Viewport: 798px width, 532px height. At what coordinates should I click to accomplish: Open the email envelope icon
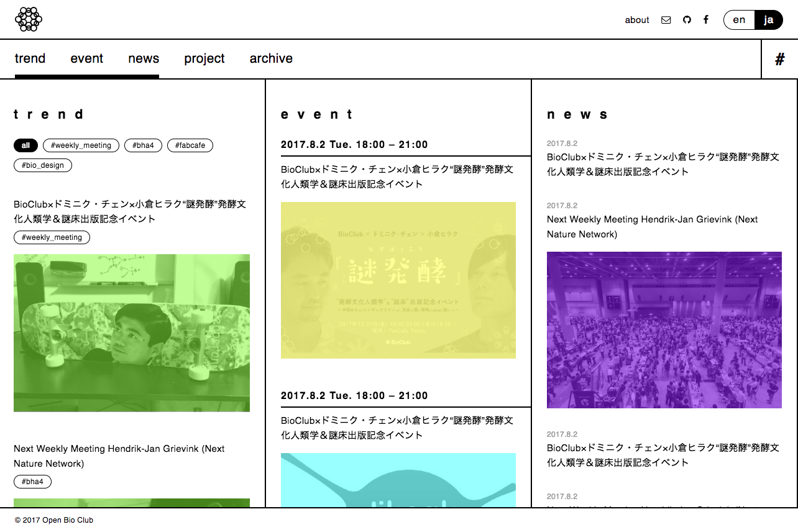coord(666,20)
